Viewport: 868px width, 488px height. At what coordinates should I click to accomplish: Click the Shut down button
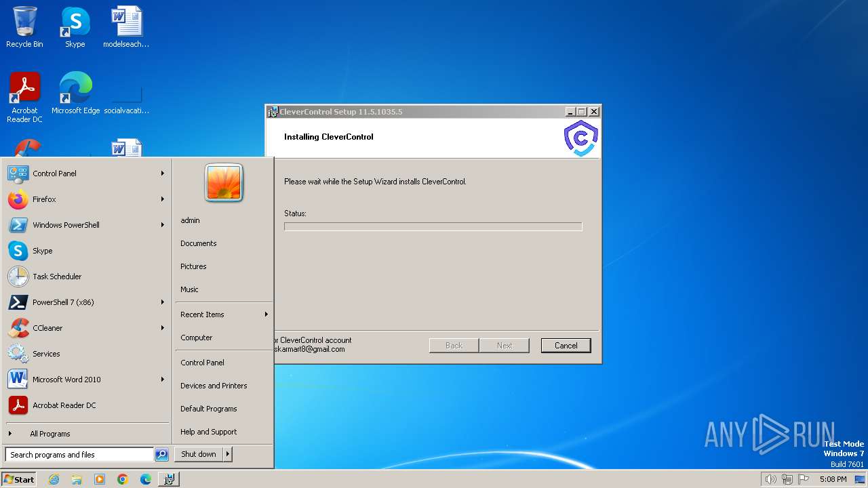click(x=199, y=454)
